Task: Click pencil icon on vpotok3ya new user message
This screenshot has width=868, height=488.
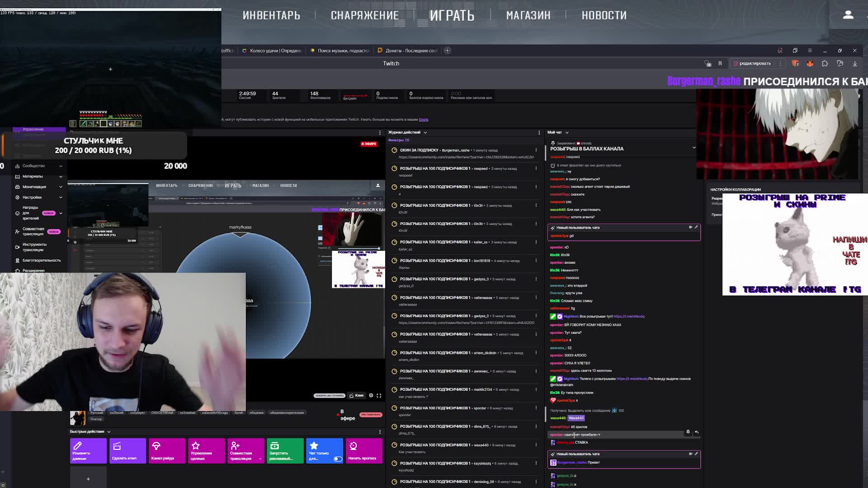Action: click(696, 227)
